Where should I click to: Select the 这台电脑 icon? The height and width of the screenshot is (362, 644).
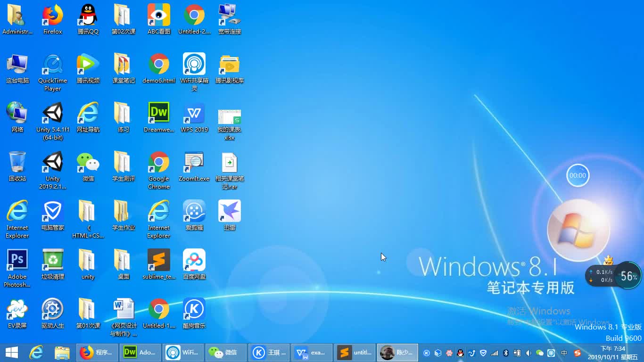click(x=17, y=68)
